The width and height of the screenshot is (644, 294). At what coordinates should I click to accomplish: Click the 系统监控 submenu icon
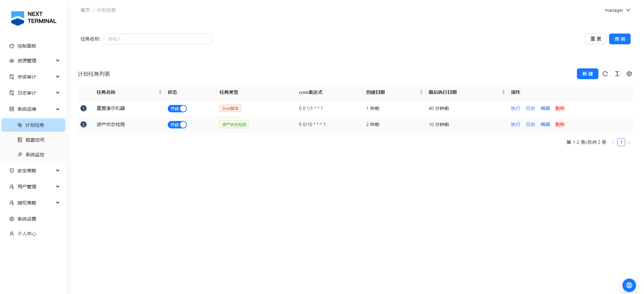(20, 155)
